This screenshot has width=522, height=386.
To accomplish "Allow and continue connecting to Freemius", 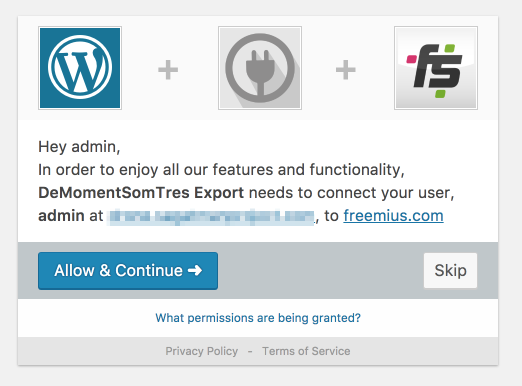I will 128,271.
